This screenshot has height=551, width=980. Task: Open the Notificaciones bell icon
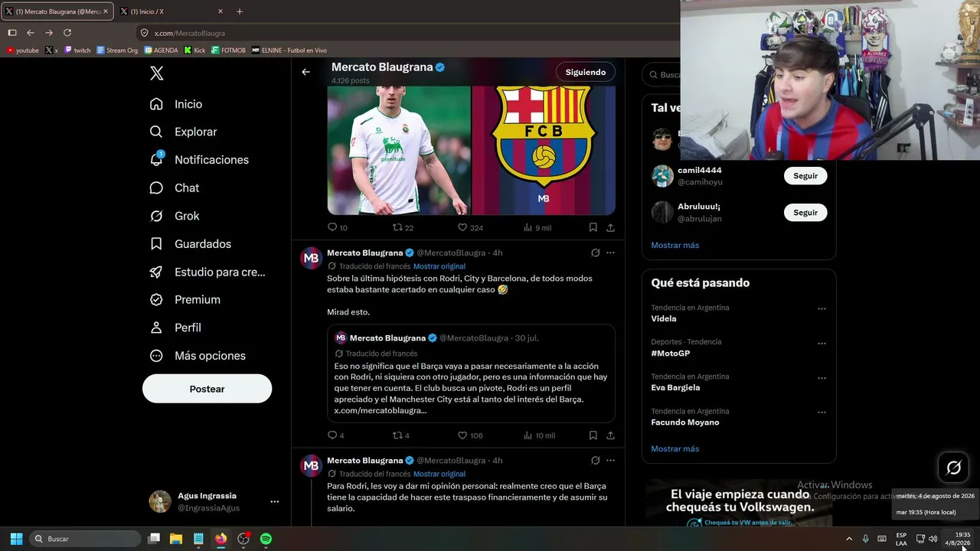click(x=156, y=159)
